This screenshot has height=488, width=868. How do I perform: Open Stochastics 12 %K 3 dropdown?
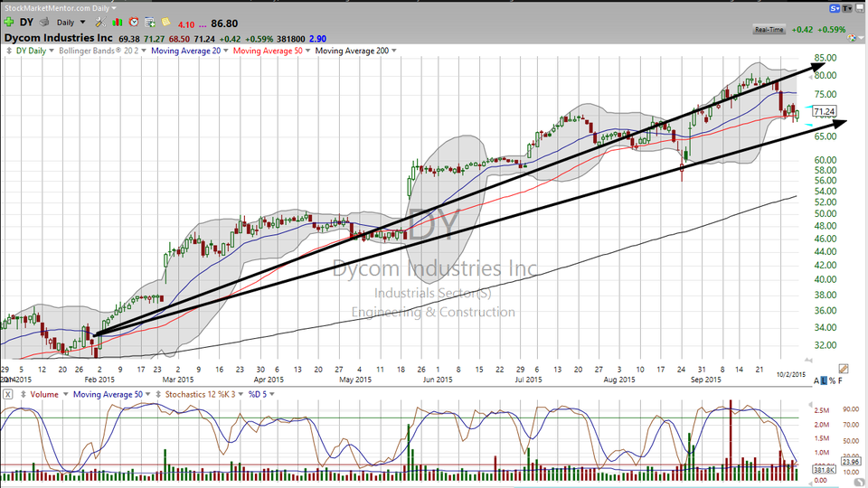[x=241, y=395]
